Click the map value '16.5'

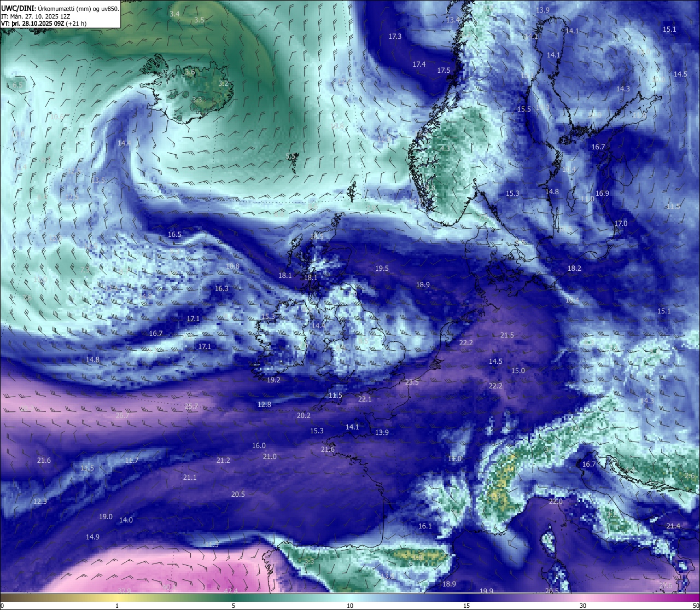pyautogui.click(x=174, y=234)
